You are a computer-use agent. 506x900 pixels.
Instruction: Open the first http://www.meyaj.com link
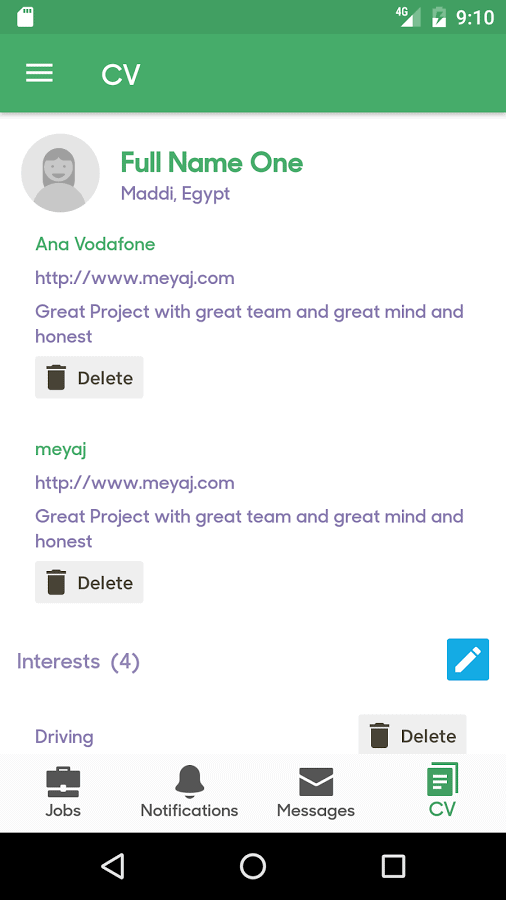pos(135,278)
